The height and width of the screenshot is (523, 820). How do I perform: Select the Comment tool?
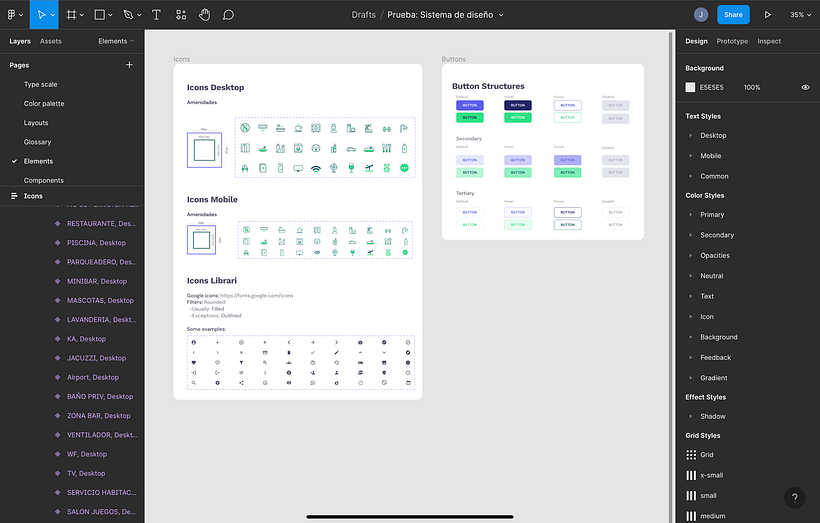click(x=228, y=15)
